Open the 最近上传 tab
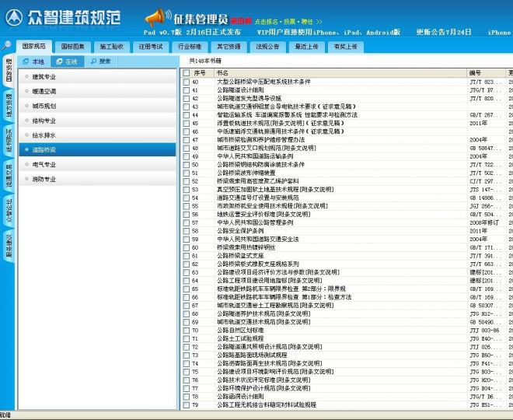Image resolution: width=513 pixels, height=420 pixels. (306, 47)
